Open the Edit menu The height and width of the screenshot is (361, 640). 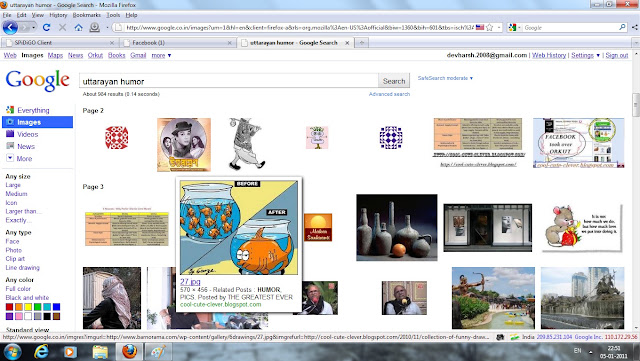pos(21,15)
